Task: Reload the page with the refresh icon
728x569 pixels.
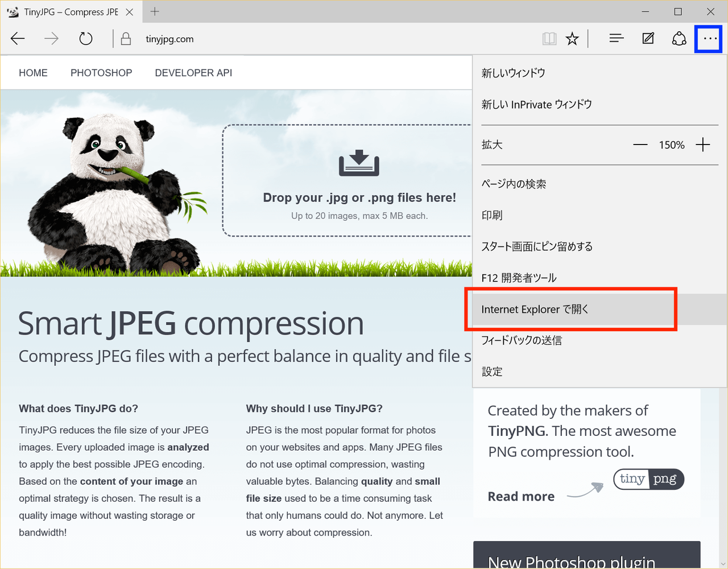Action: pos(86,39)
